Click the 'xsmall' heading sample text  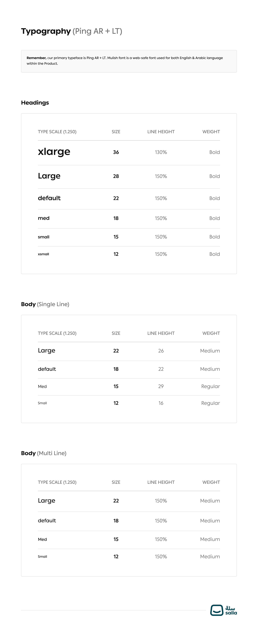coord(43,254)
